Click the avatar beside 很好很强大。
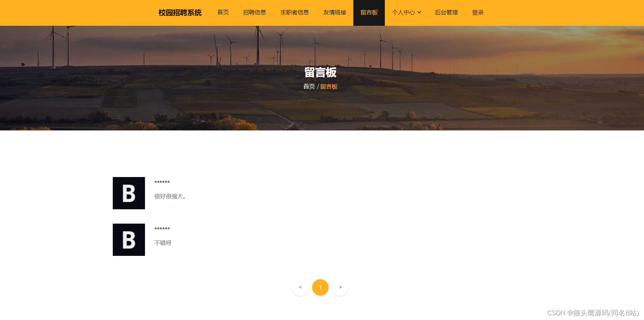 tap(129, 193)
